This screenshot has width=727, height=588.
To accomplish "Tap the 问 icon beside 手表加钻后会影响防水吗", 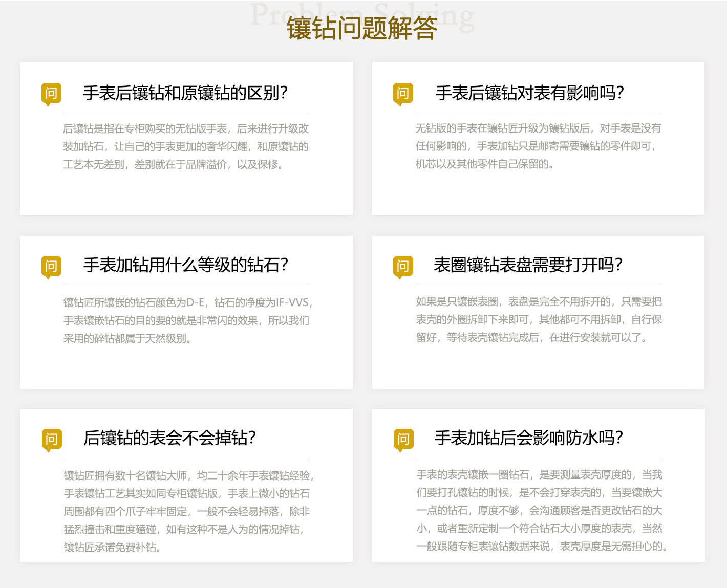I will pos(403,440).
